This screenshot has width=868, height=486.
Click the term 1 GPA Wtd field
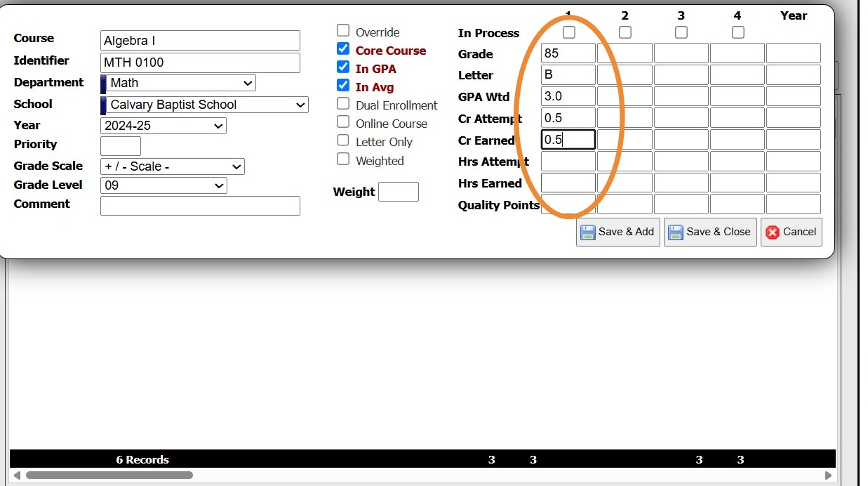568,96
